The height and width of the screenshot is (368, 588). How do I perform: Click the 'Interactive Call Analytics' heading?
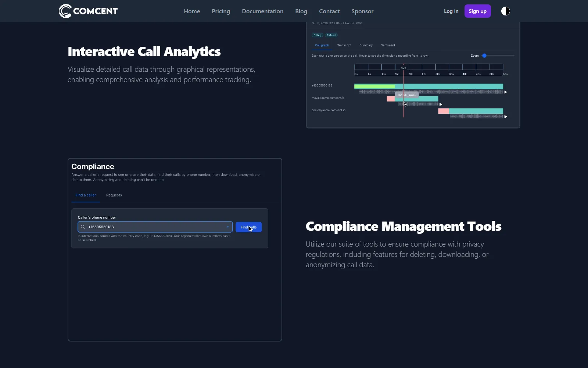[144, 52]
